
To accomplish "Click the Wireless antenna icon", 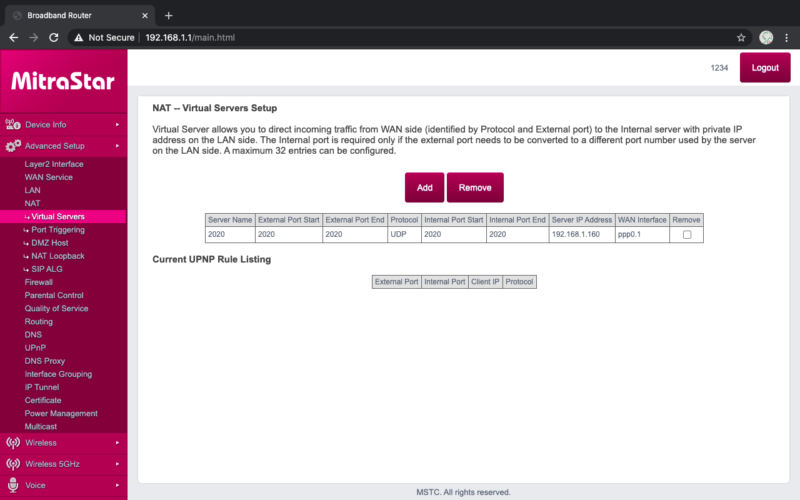I will pyautogui.click(x=13, y=442).
